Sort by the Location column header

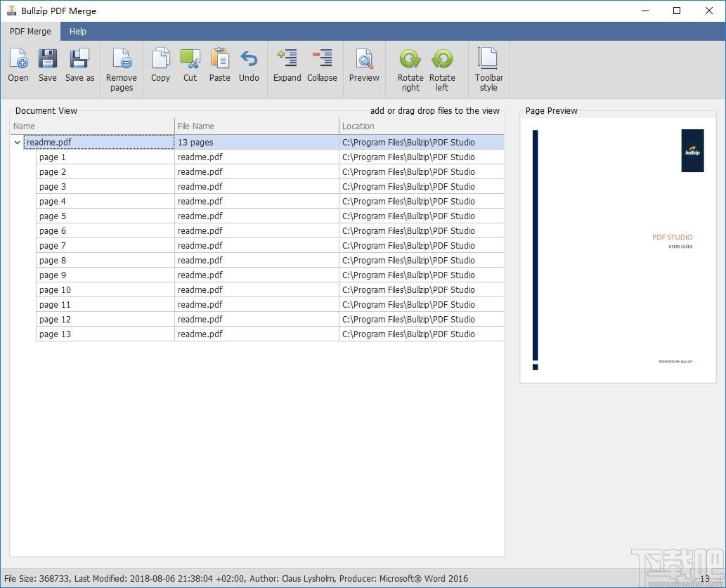[x=422, y=126]
